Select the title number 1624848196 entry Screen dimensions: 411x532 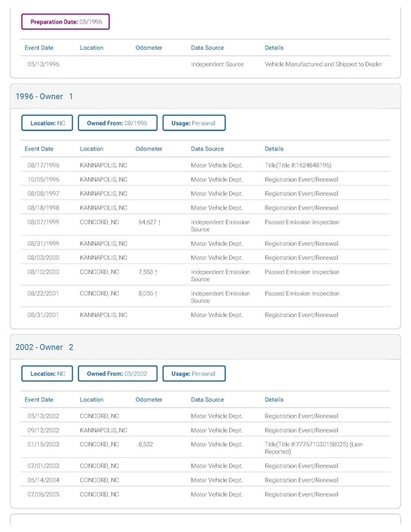pyautogui.click(x=298, y=166)
